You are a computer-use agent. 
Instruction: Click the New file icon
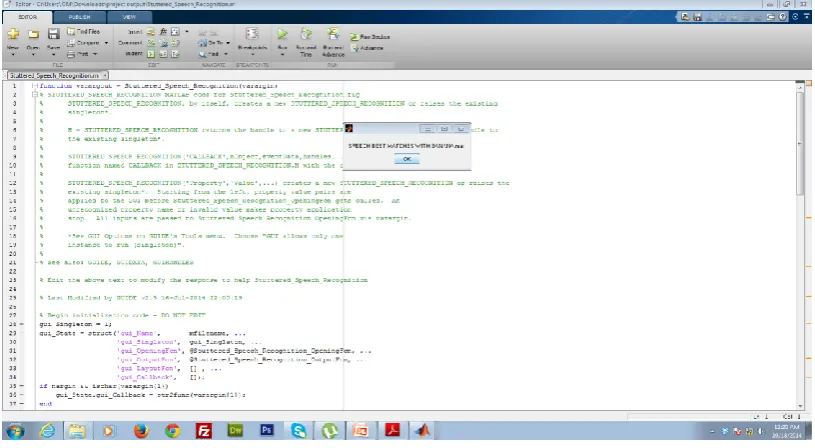tap(13, 34)
